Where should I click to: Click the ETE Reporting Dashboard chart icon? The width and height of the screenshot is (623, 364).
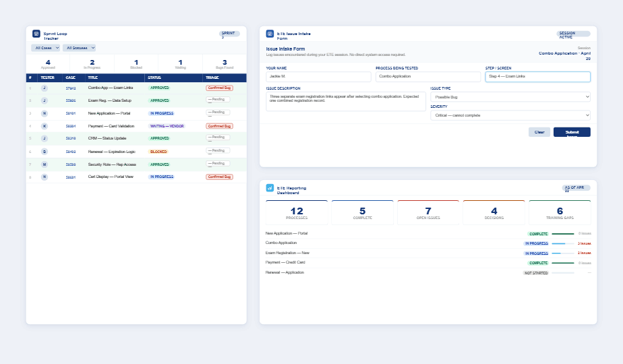[x=270, y=188]
